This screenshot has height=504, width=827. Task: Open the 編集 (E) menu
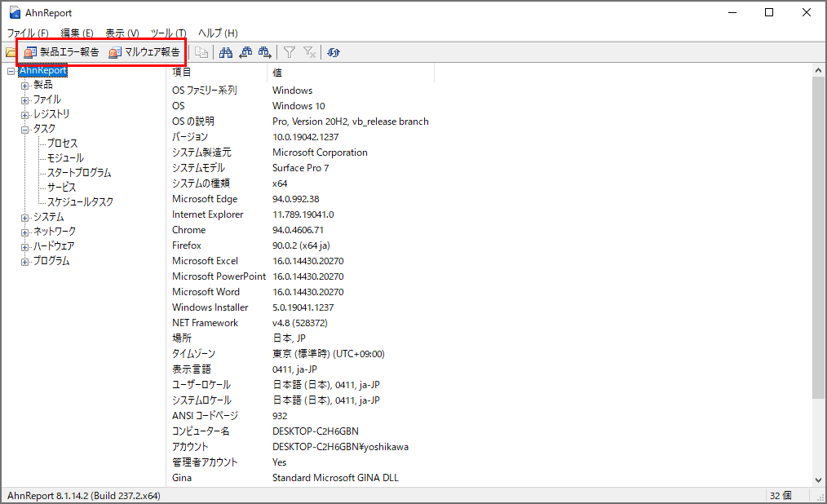tap(77, 33)
